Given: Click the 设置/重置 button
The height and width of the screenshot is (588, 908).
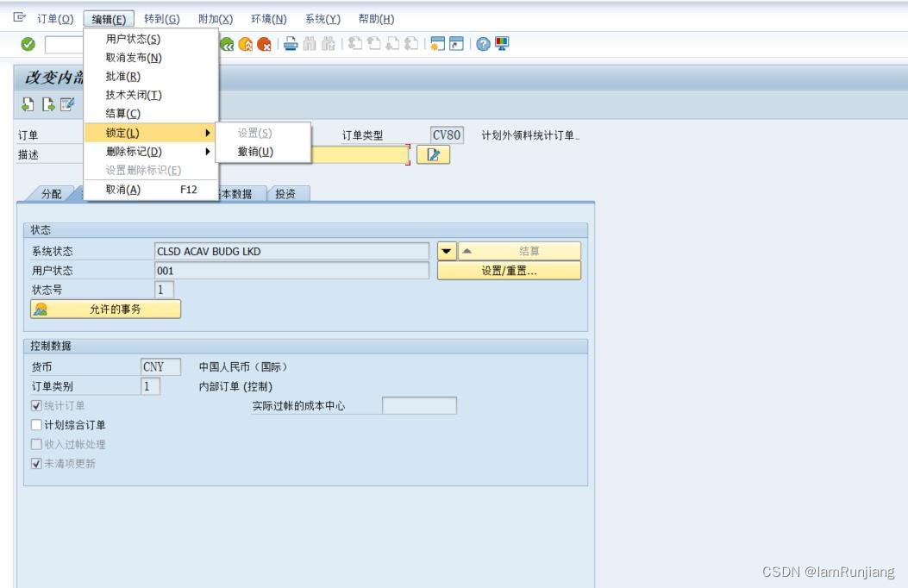Looking at the screenshot, I should click(x=509, y=269).
